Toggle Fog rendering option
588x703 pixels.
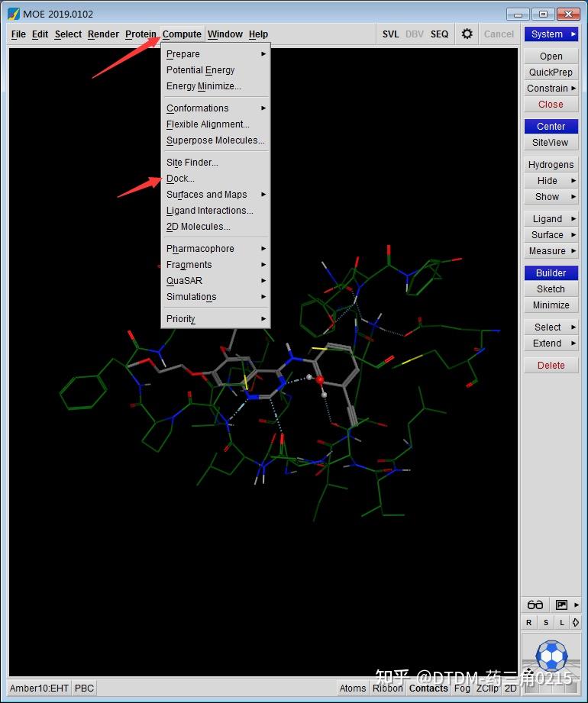[462, 688]
